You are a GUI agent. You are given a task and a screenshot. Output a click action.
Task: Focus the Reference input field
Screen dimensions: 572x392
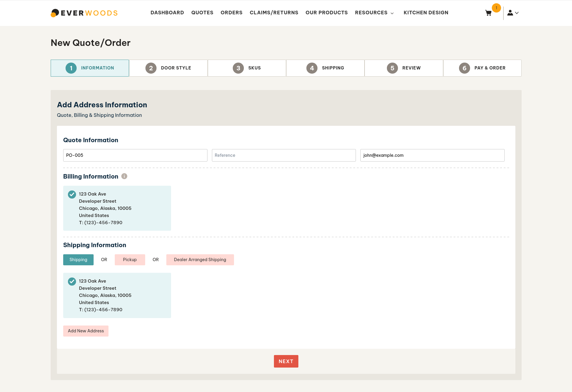(283, 155)
